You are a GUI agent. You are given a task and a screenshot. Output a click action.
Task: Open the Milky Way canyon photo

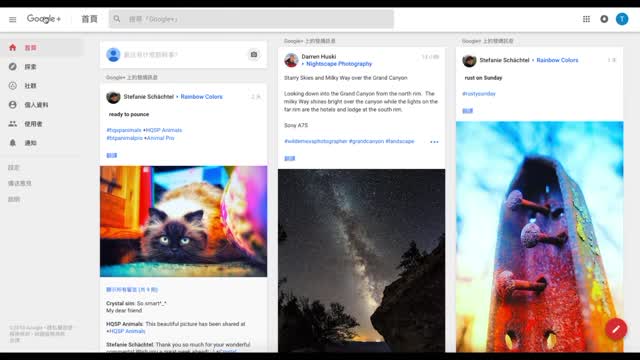tap(362, 260)
